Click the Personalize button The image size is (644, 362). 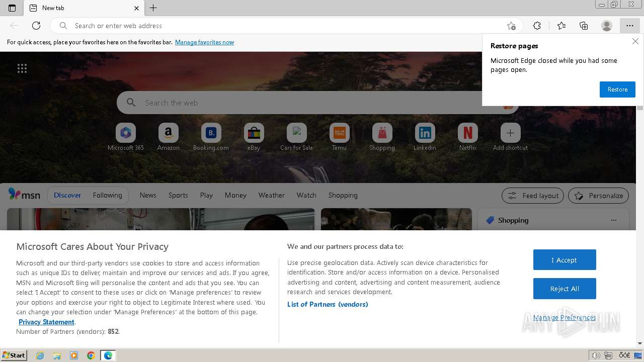click(x=599, y=196)
